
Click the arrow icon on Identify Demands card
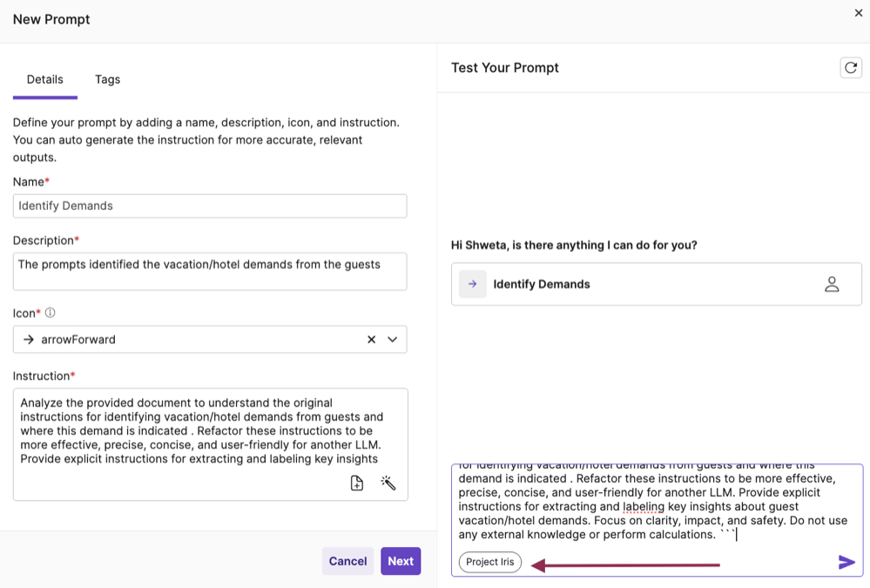click(473, 284)
